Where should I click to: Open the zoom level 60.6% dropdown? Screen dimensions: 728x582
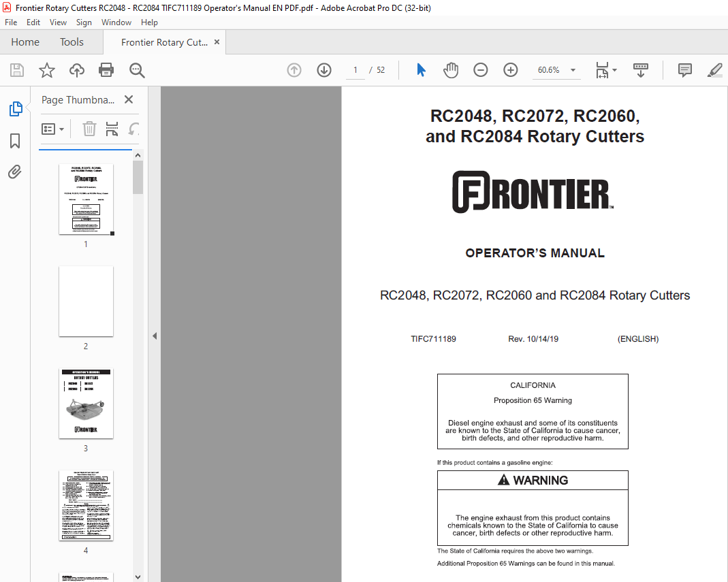[573, 70]
